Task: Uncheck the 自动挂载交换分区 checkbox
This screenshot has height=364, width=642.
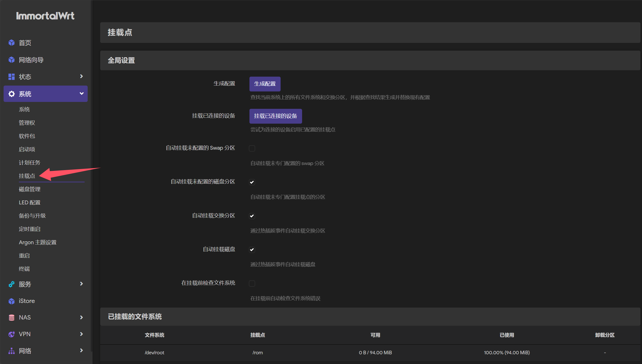Action: coord(252,216)
